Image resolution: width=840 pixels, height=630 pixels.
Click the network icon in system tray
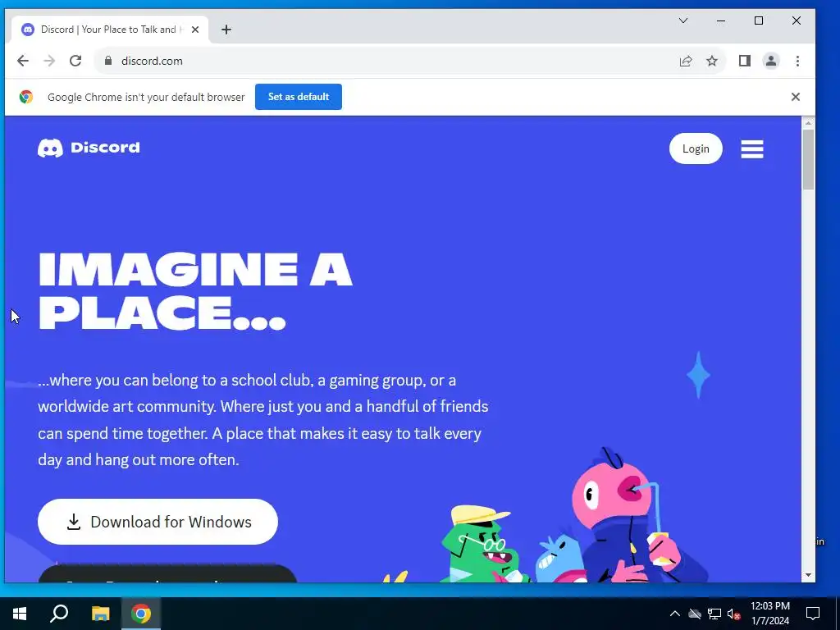[x=714, y=614]
